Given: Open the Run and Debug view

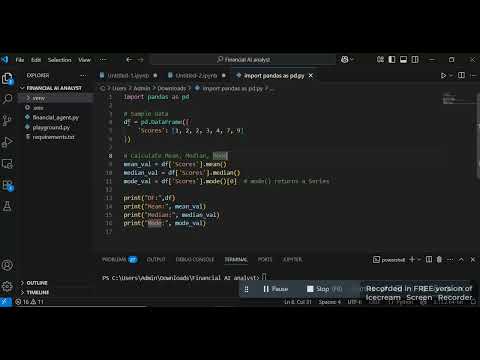Looking at the screenshot, I should coord(7,142).
